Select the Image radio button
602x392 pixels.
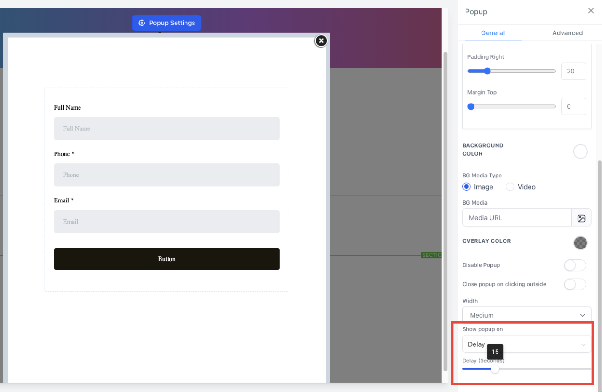[466, 187]
